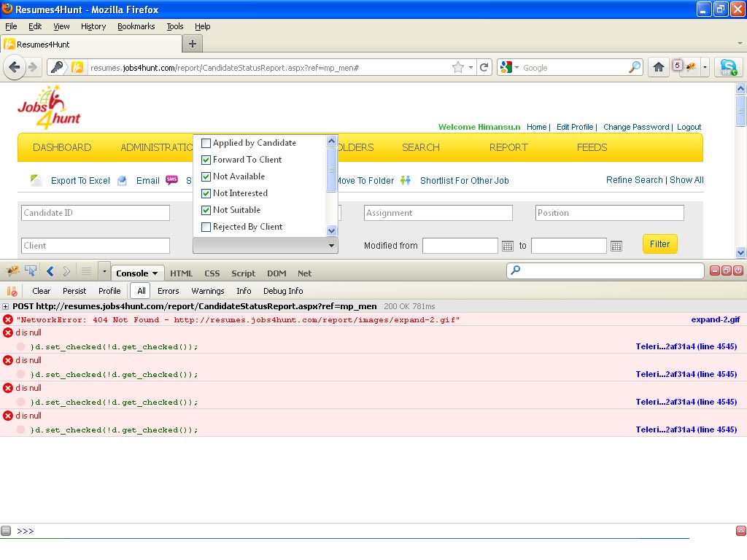Open the Bookmarks menu
747x560 pixels.
pyautogui.click(x=136, y=26)
